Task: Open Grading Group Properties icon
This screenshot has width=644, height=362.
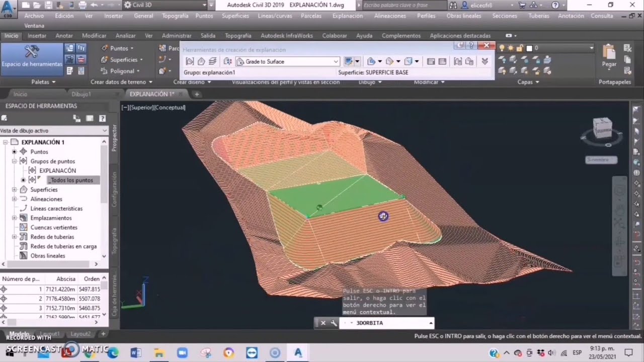Action: (458, 61)
